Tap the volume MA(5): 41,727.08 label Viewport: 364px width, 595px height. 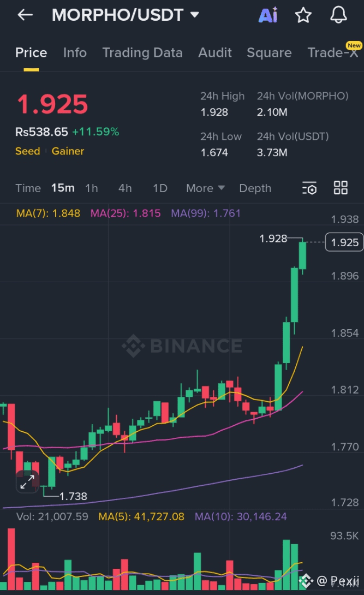141,516
